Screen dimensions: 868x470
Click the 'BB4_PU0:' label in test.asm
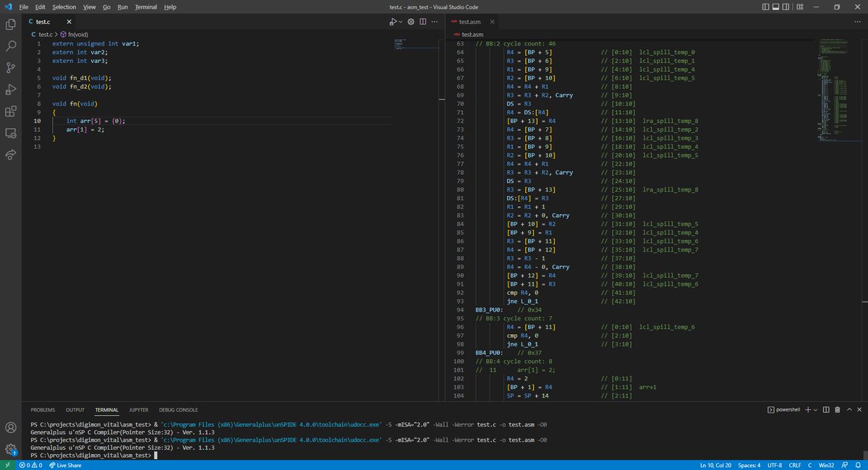coord(489,352)
